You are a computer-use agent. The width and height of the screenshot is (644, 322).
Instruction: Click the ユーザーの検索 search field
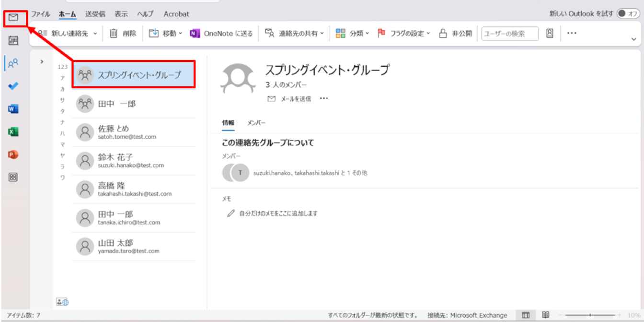(x=509, y=33)
